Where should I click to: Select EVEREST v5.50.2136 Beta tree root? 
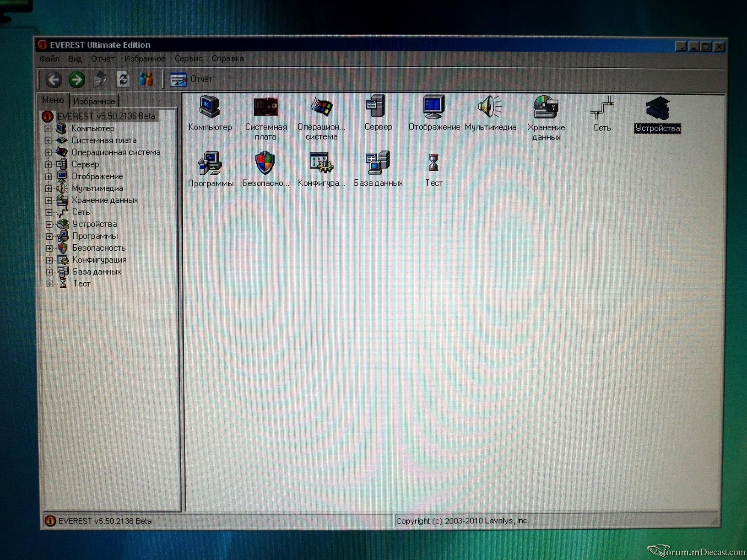click(x=106, y=116)
